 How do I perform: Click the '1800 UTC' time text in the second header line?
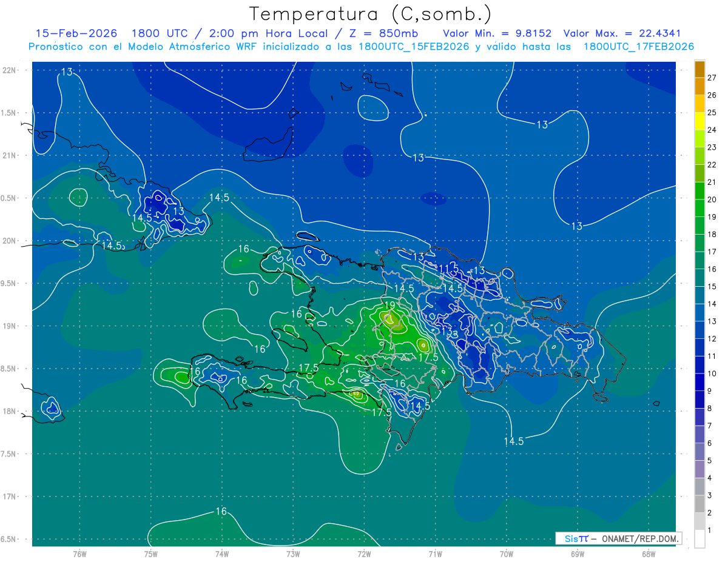pos(160,33)
